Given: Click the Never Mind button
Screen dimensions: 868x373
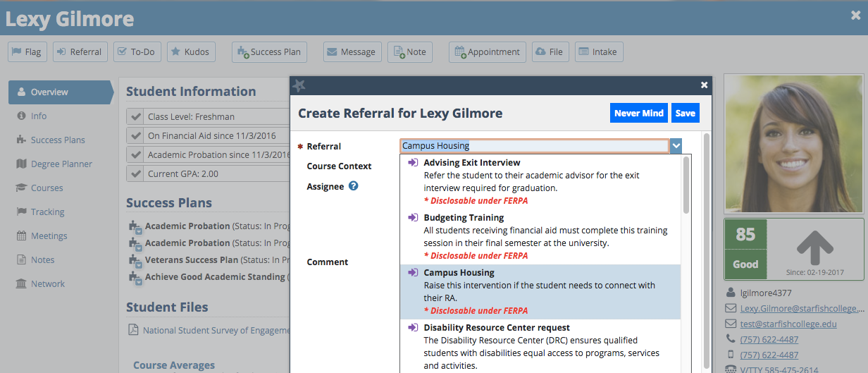Looking at the screenshot, I should [638, 113].
